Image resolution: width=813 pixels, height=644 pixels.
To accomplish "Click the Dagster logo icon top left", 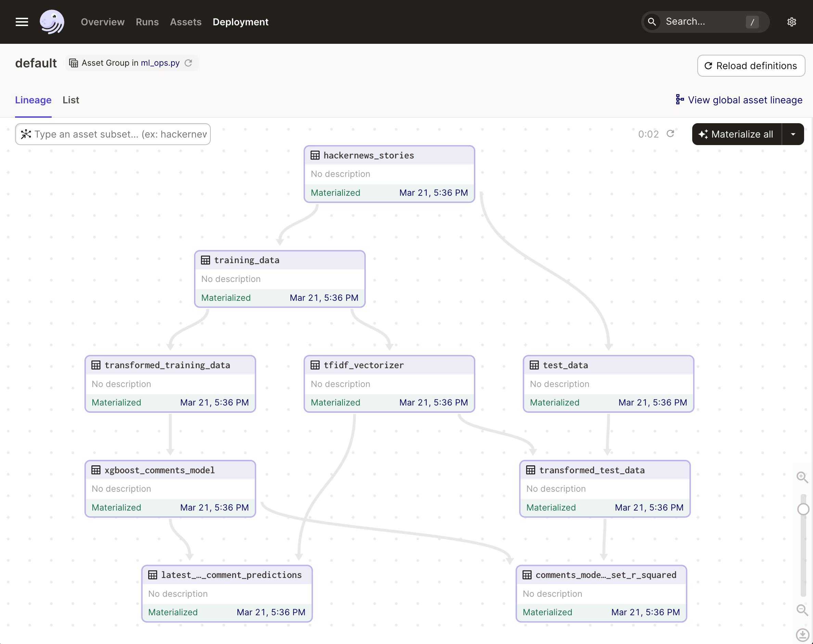I will tap(52, 22).
